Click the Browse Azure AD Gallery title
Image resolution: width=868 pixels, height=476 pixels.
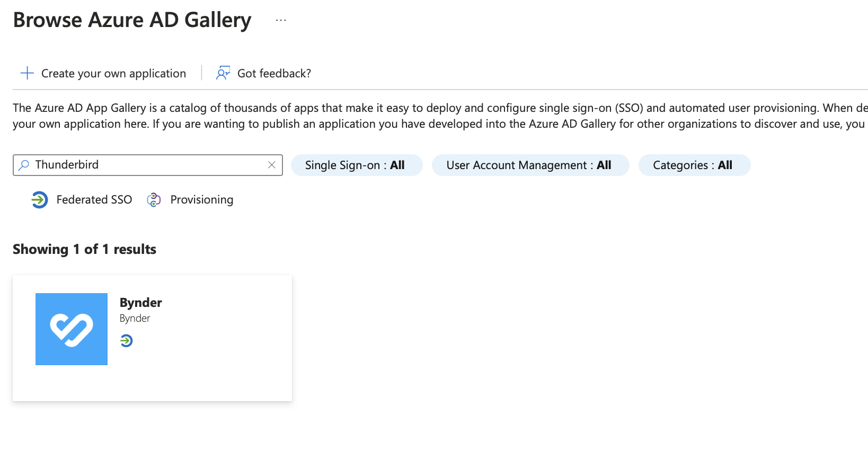pos(132,20)
